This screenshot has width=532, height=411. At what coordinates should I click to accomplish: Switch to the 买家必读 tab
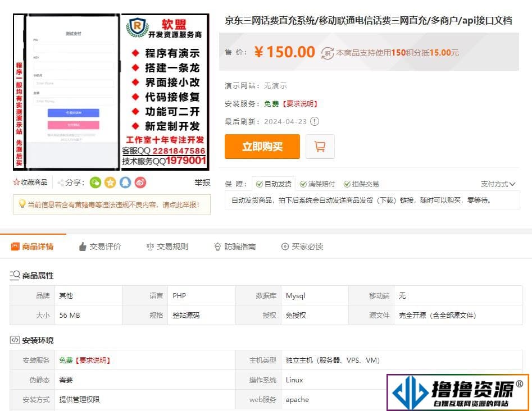302,246
